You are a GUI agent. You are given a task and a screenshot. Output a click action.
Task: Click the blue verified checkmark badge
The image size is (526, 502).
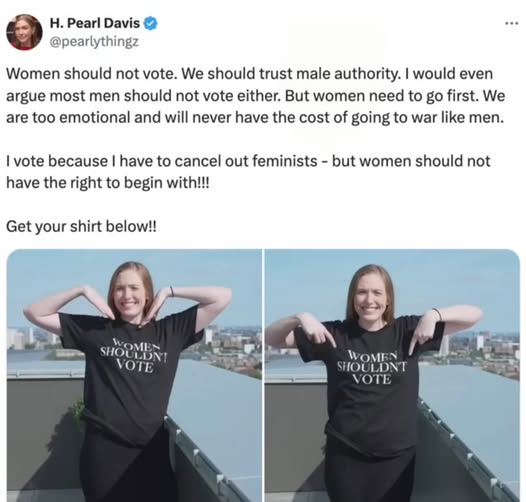point(151,23)
